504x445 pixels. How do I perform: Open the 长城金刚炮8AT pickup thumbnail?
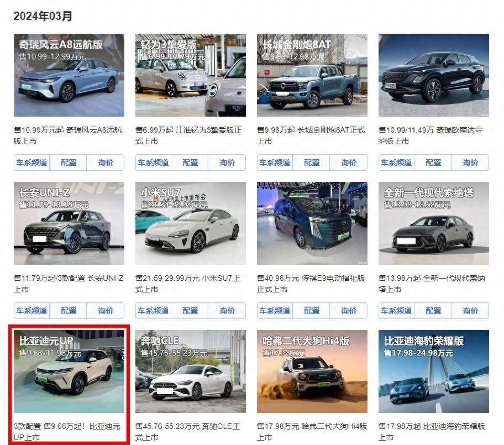pyautogui.click(x=312, y=75)
